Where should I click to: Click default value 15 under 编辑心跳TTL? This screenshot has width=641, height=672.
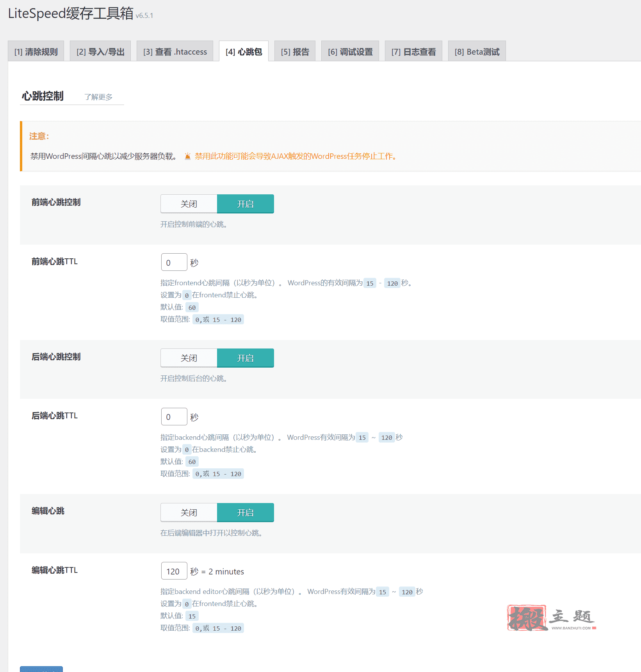(192, 616)
